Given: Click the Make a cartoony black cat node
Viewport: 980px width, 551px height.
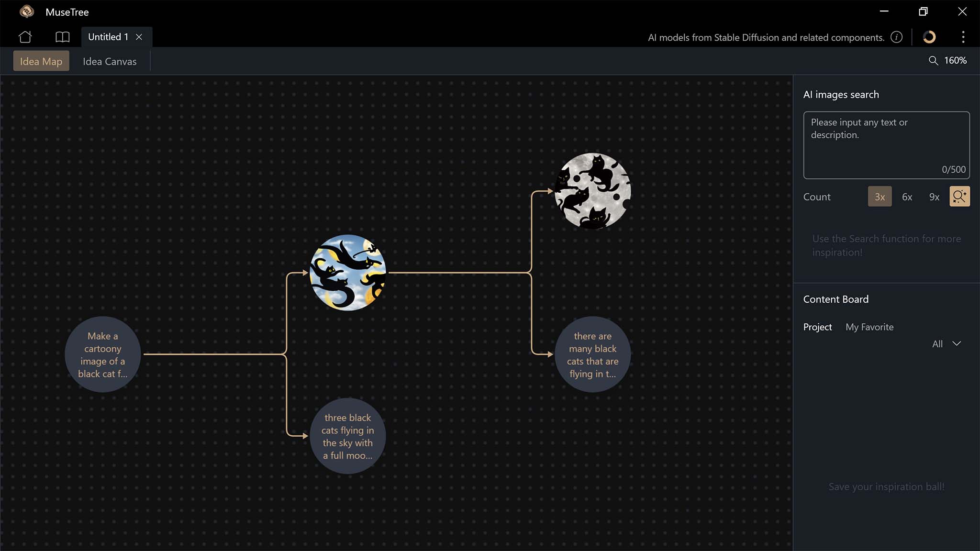Looking at the screenshot, I should 102,354.
